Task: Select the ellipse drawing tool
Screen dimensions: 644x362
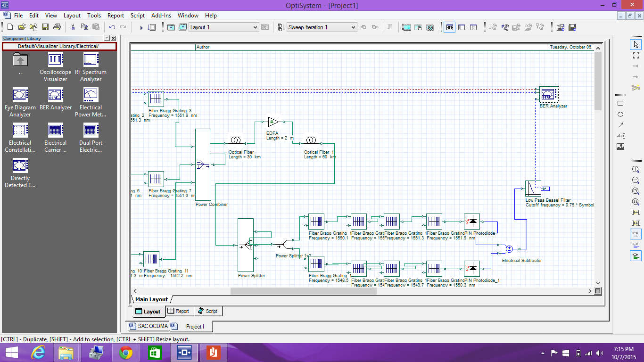Action: tap(620, 115)
